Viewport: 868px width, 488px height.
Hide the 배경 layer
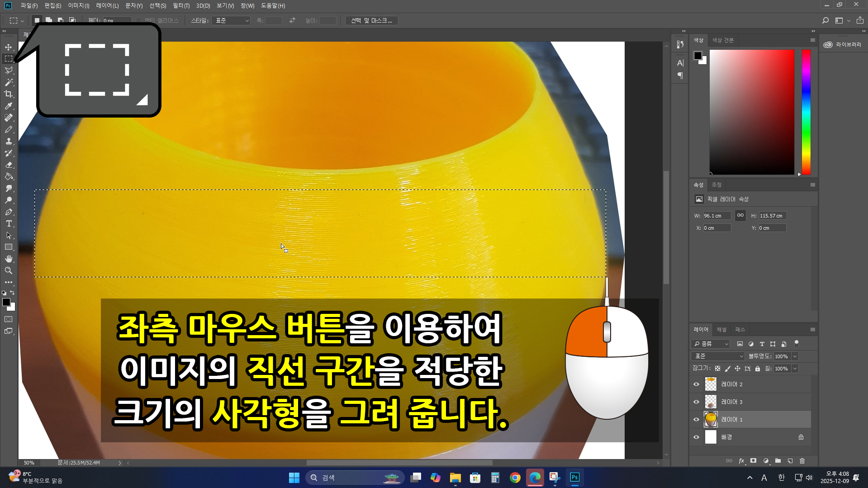point(697,437)
